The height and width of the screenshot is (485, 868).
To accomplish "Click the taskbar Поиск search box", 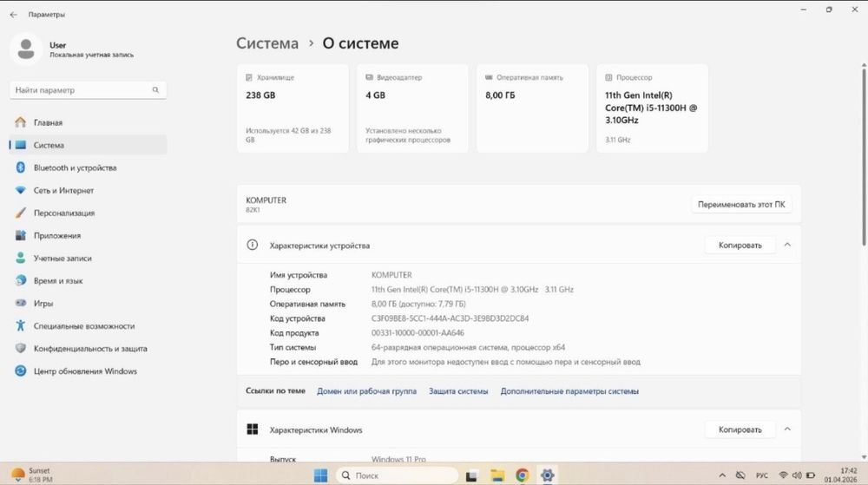I will pos(397,475).
